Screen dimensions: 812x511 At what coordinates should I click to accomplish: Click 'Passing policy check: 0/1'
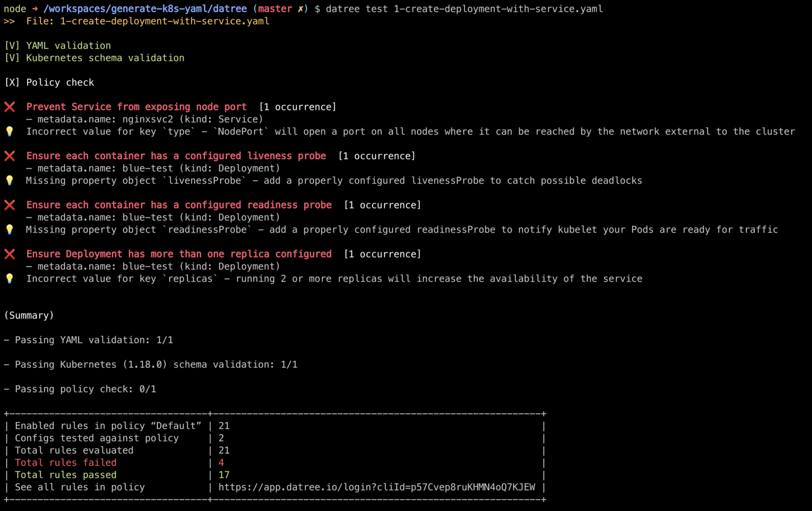86,389
